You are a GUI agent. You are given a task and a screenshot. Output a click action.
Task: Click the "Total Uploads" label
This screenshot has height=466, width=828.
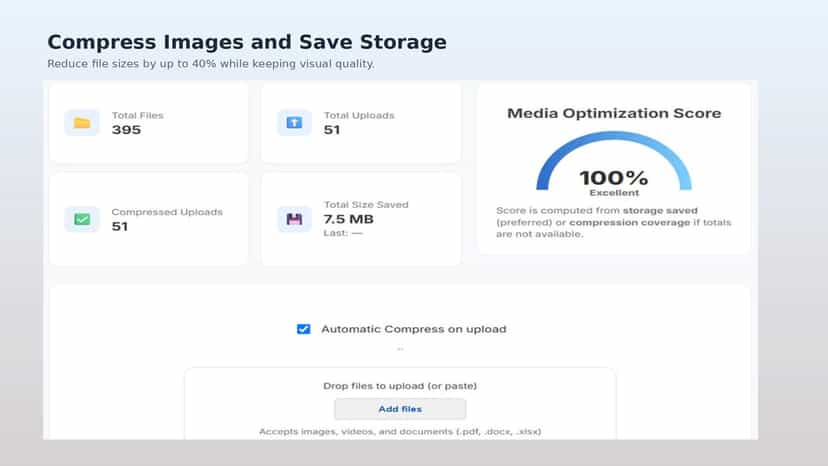(x=359, y=115)
